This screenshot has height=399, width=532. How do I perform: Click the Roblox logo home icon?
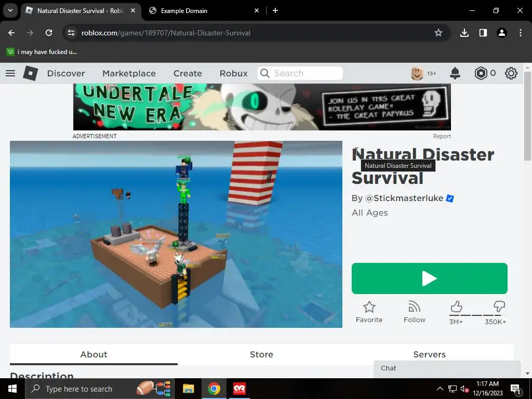pos(30,73)
